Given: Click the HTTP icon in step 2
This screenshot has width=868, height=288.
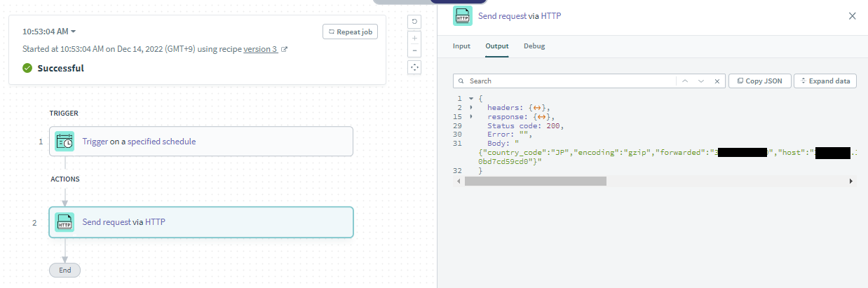Looking at the screenshot, I should pyautogui.click(x=65, y=222).
